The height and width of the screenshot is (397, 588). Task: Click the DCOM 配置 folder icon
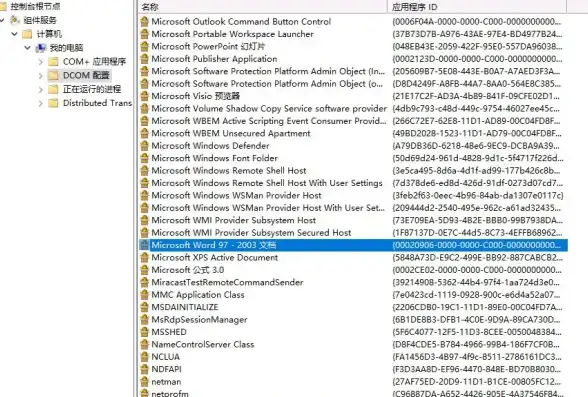[x=54, y=75]
